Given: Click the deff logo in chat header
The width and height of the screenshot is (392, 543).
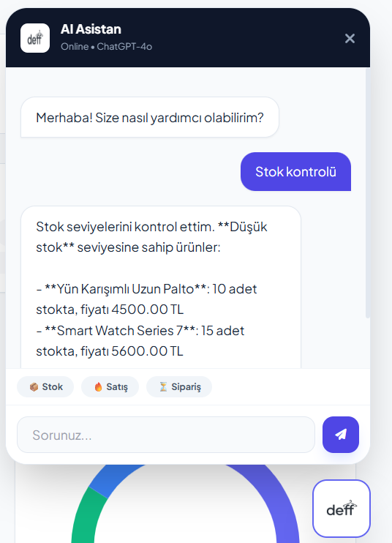Looking at the screenshot, I should [35, 38].
